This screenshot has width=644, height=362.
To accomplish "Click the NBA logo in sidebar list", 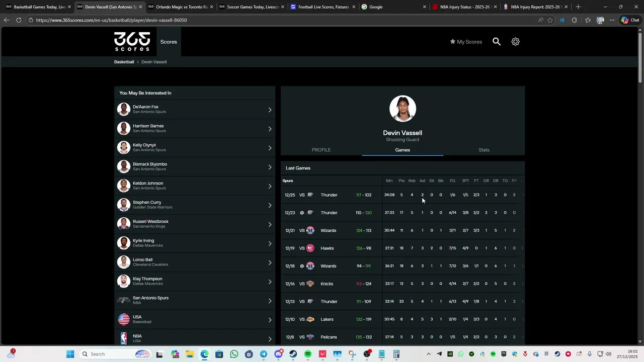I will [x=124, y=338].
